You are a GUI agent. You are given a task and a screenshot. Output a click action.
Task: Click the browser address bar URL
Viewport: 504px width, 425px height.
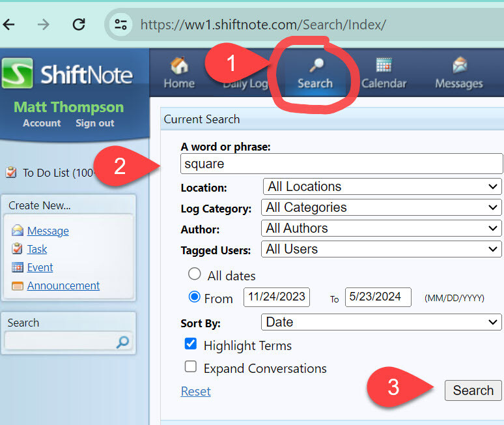[263, 25]
